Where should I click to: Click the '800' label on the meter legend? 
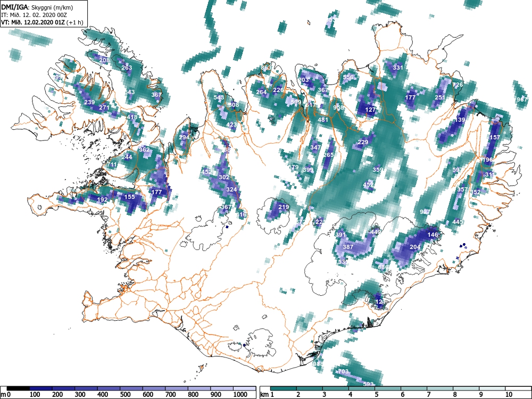(x=193, y=395)
